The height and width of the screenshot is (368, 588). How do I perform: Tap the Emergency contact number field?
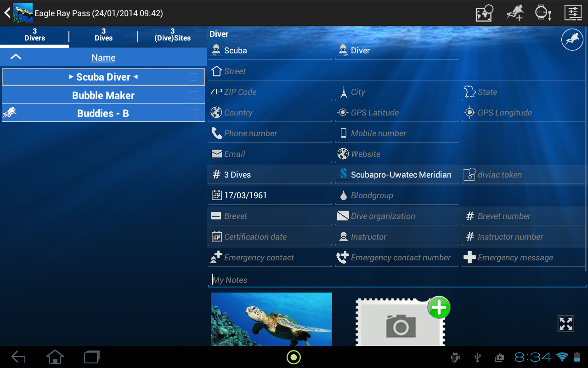397,258
